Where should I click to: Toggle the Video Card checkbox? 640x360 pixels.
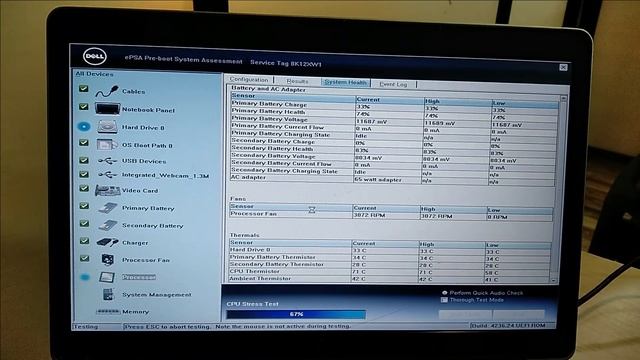pos(84,188)
